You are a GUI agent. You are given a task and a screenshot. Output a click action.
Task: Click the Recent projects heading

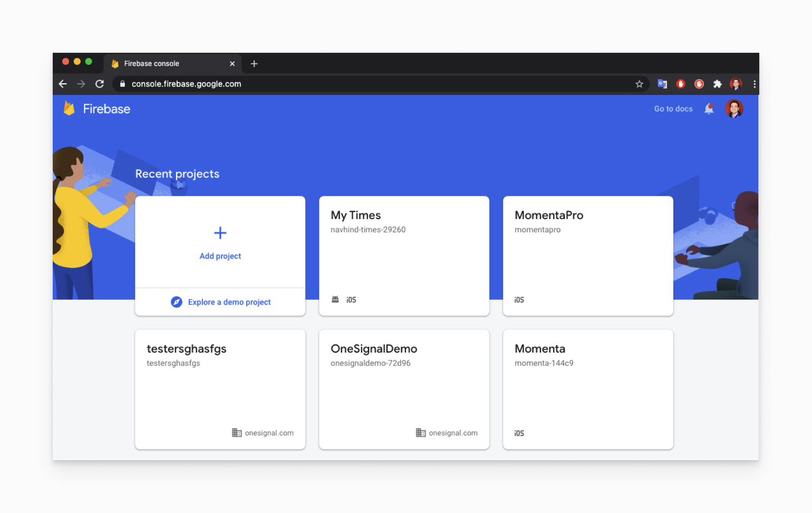pyautogui.click(x=177, y=174)
